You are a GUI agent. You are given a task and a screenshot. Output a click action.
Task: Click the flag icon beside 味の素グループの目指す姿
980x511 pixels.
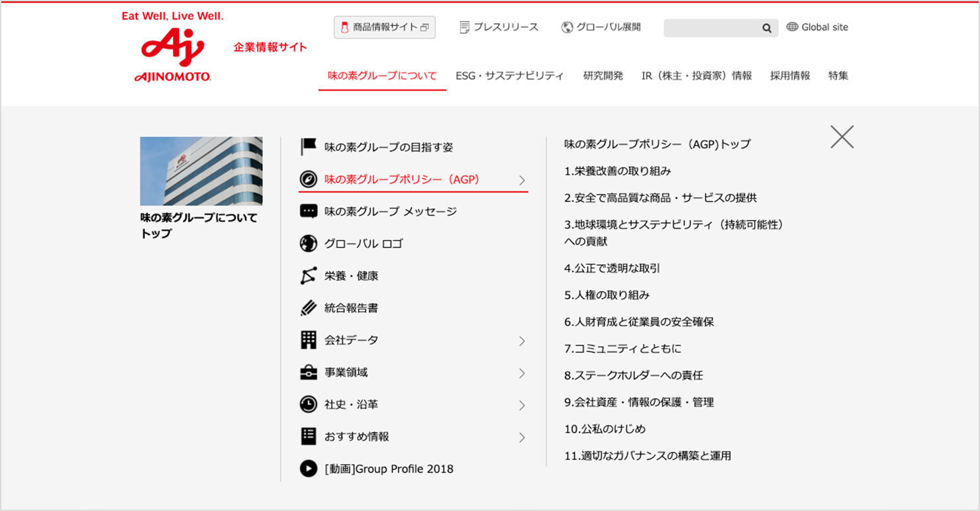pos(309,147)
